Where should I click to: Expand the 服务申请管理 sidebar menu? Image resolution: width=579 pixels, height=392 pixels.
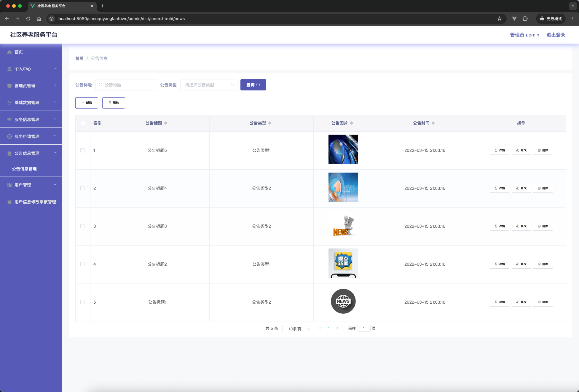coord(31,136)
